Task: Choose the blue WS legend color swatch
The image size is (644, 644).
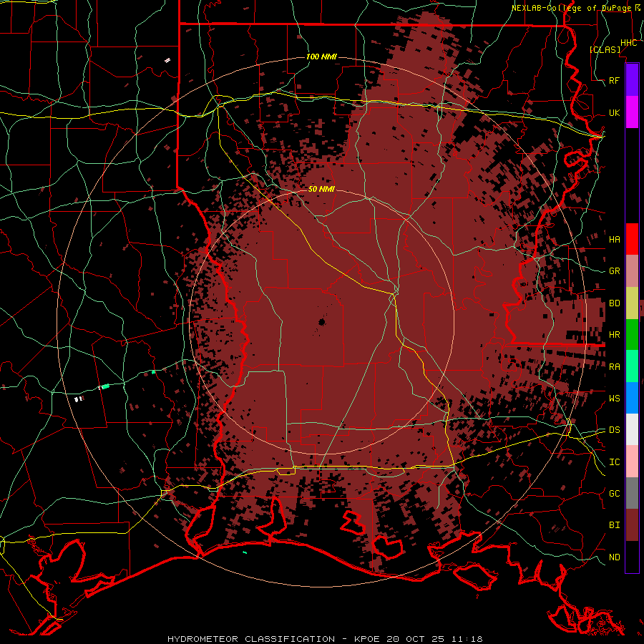Action: point(632,398)
